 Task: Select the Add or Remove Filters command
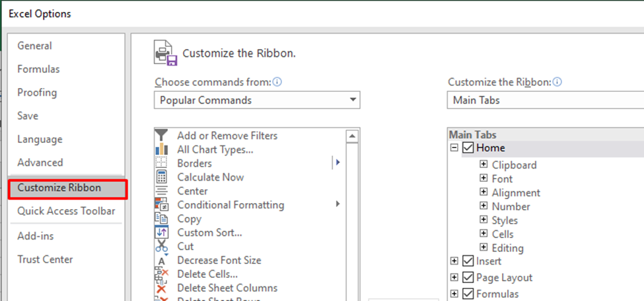point(227,136)
